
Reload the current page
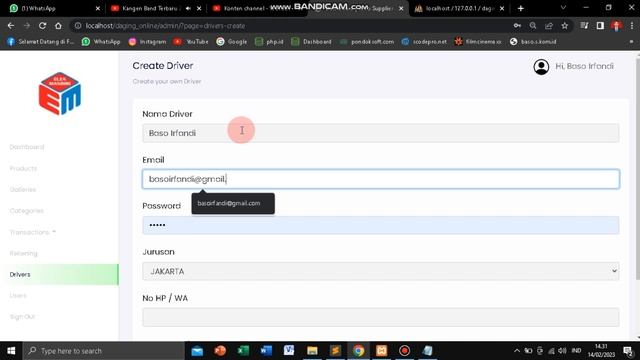pos(42,26)
